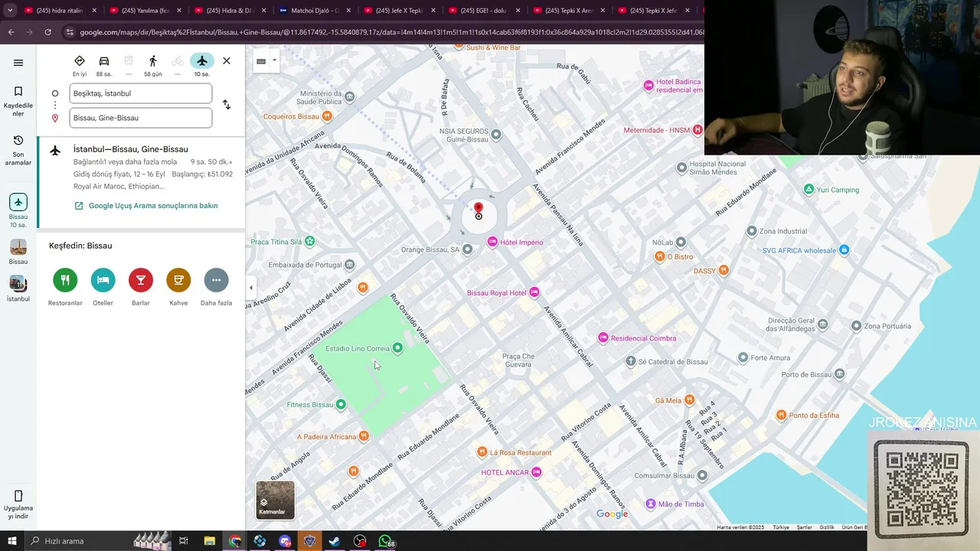Image resolution: width=980 pixels, height=551 pixels.
Task: Edit the Bissau, Gine-Bissau destination field
Action: pyautogui.click(x=141, y=118)
